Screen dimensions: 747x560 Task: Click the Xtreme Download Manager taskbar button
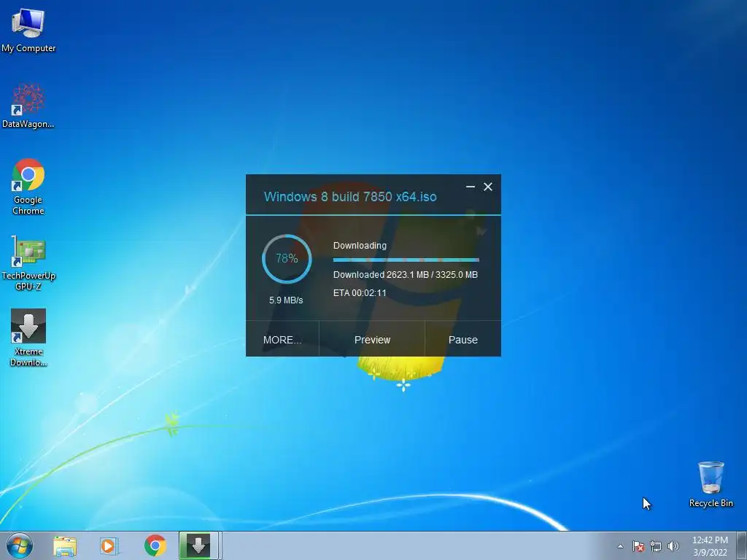(x=198, y=545)
